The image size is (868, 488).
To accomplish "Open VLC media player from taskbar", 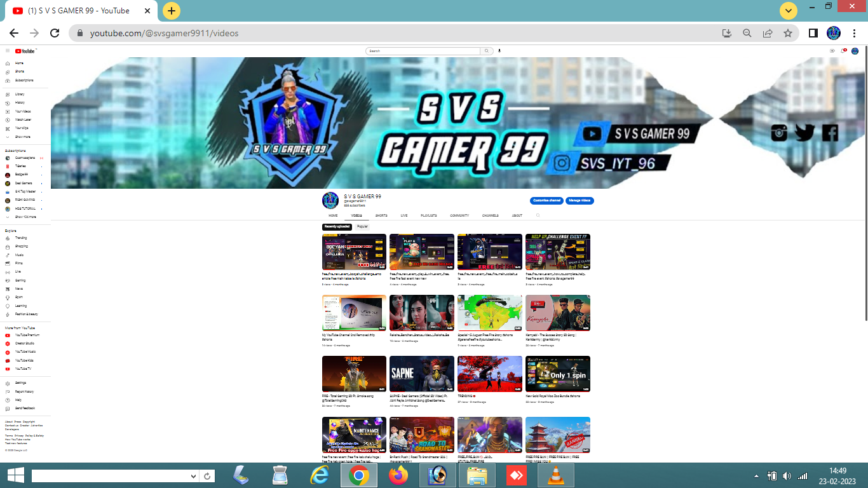I will click(556, 475).
